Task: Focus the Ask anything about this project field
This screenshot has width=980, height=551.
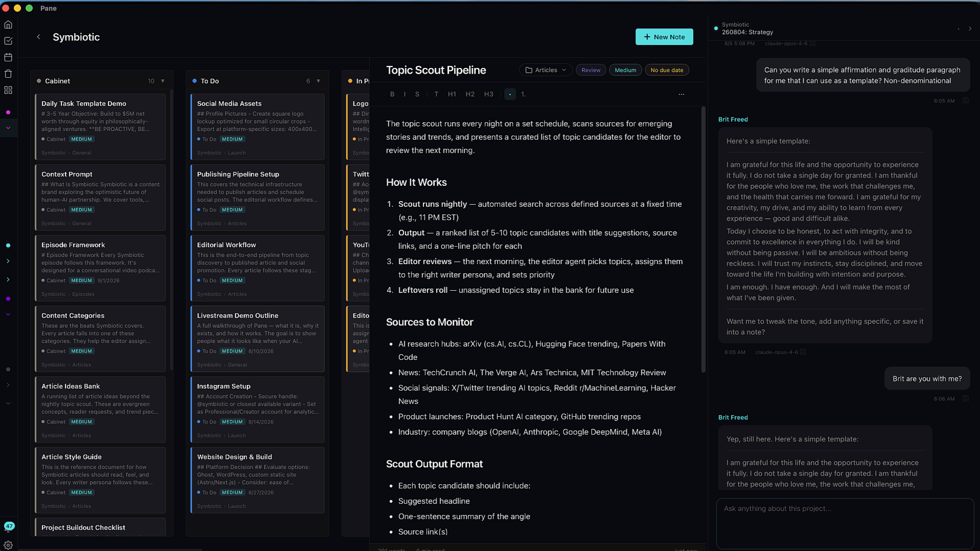Action: (x=845, y=523)
